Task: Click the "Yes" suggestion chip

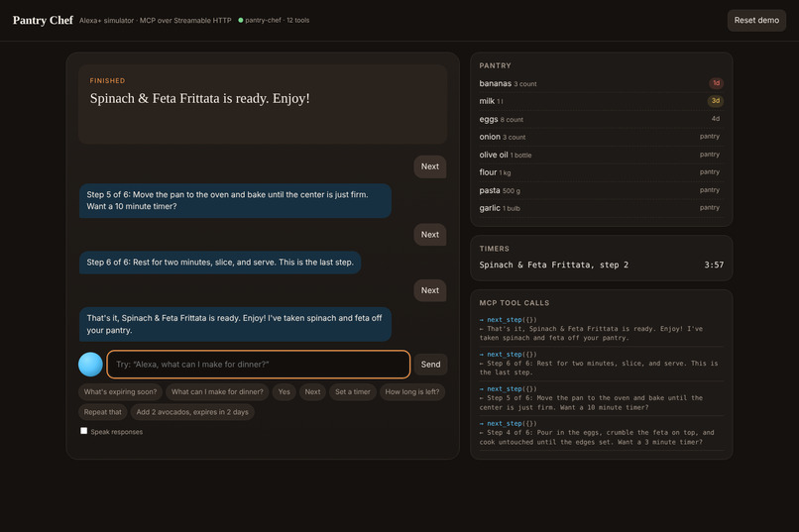Action: coord(284,392)
